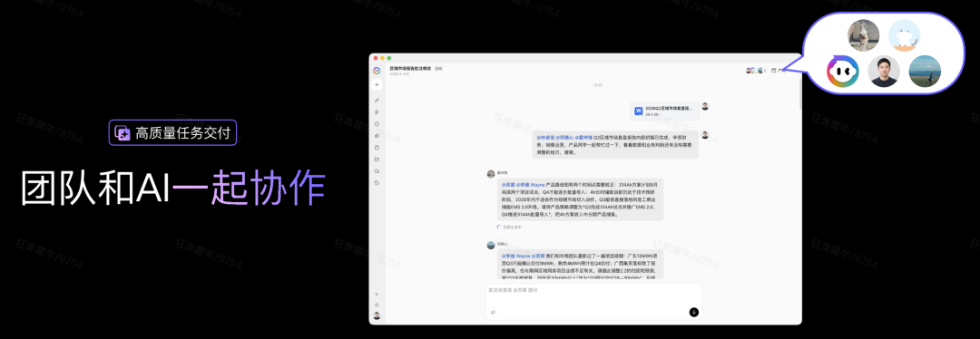Click the chat title '区域市场报告批注修改'

click(411, 68)
